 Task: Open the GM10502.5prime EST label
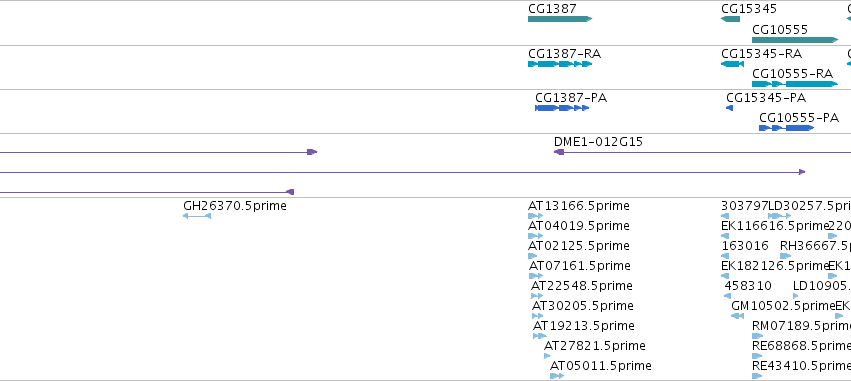click(x=784, y=306)
